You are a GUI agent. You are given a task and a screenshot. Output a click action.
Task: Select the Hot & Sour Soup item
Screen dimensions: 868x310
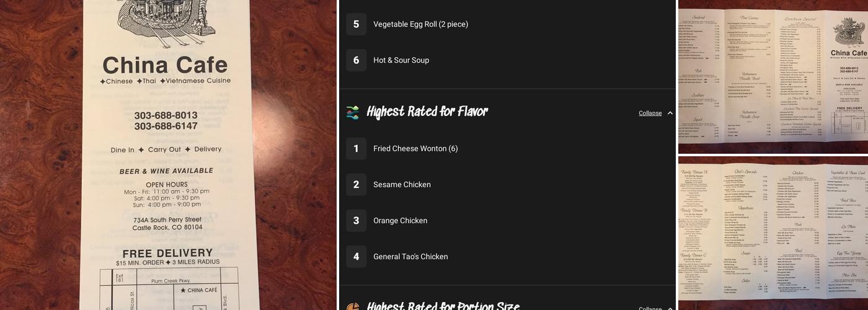pos(401,60)
